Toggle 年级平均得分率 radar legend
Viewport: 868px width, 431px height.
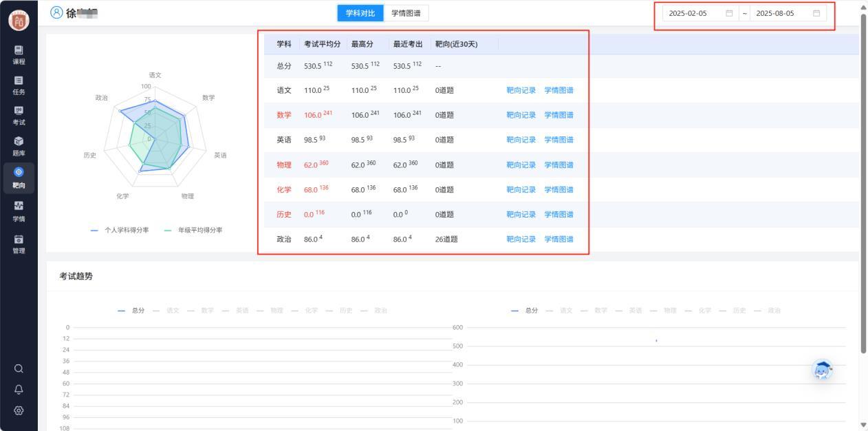(193, 230)
